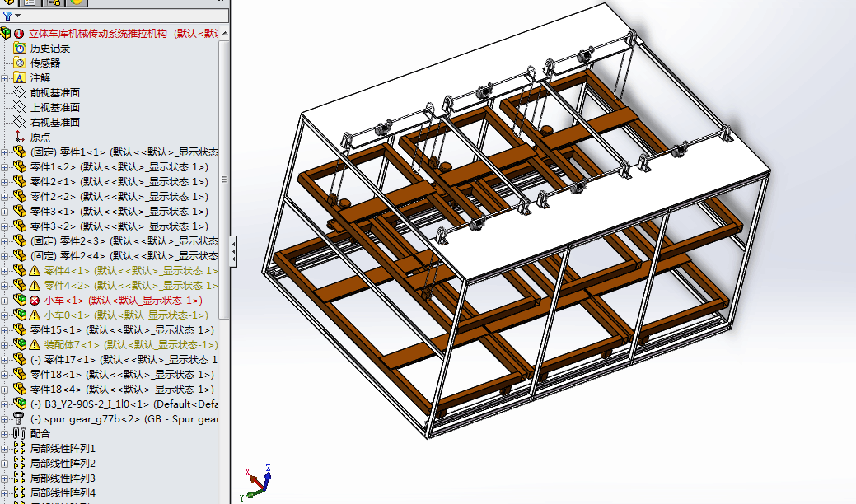Expand the 零件3<2> component node
The height and width of the screenshot is (504, 856).
[x=4, y=226]
